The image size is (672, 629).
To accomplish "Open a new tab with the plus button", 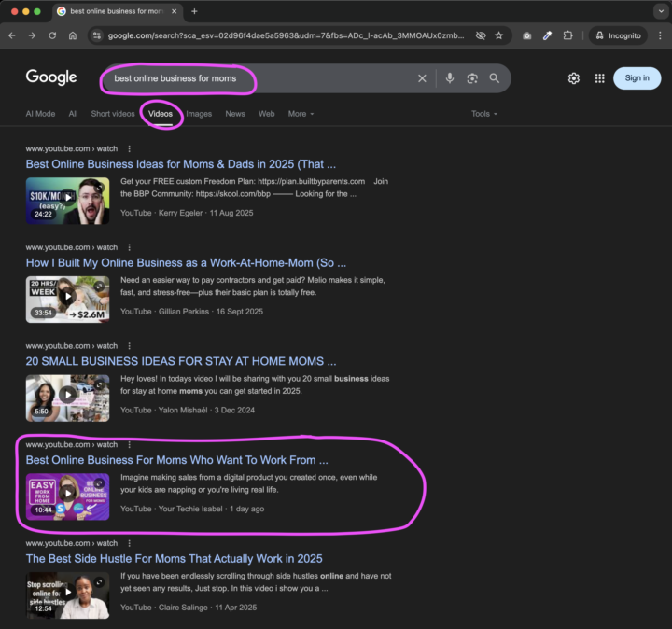I will 194,11.
